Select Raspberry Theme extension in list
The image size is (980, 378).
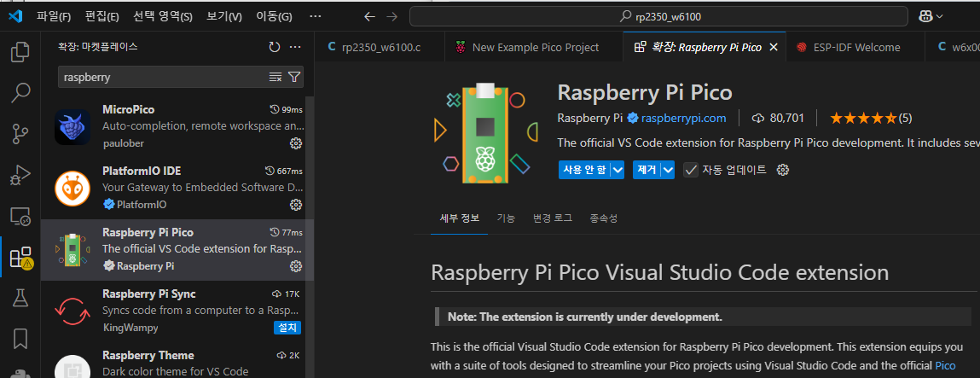tap(173, 360)
